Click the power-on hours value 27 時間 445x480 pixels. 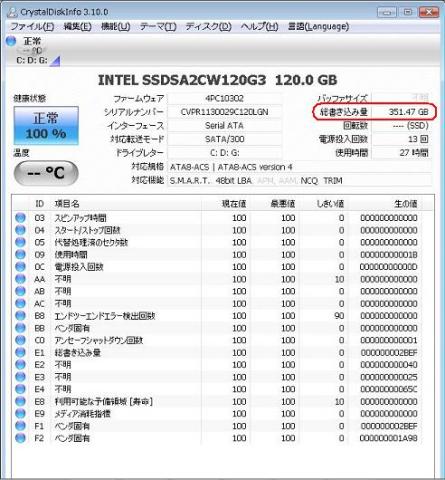(x=414, y=153)
